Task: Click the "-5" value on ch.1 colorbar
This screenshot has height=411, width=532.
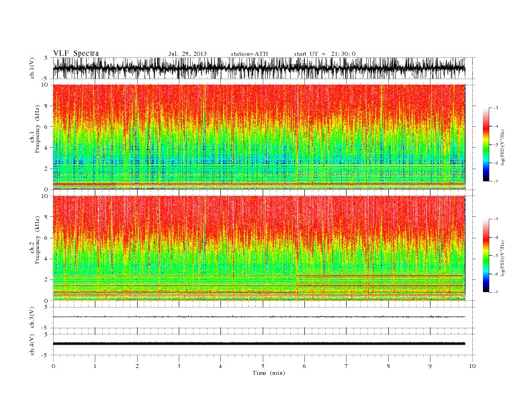Action: [x=496, y=145]
